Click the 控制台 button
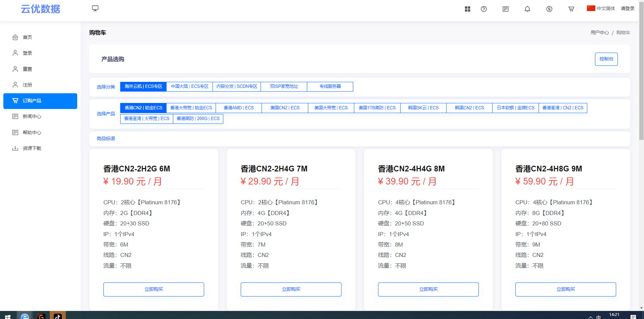 pos(606,59)
